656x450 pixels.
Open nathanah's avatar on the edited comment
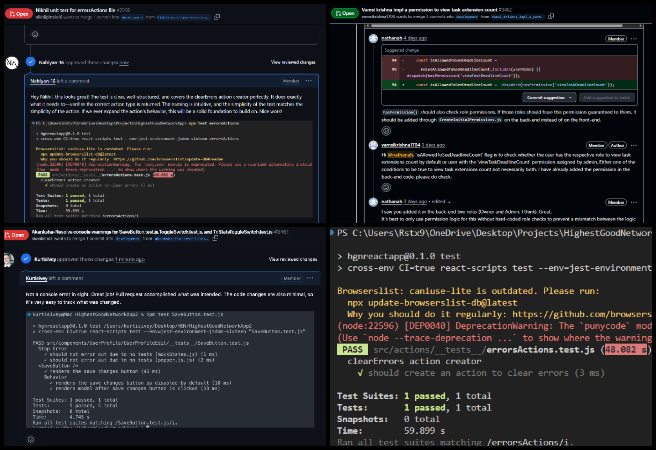click(373, 202)
